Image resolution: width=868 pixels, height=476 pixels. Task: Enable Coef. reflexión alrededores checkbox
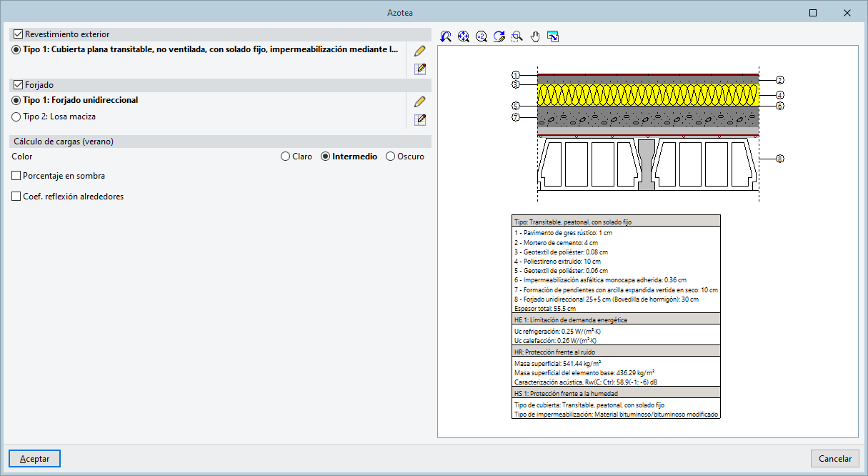point(16,197)
